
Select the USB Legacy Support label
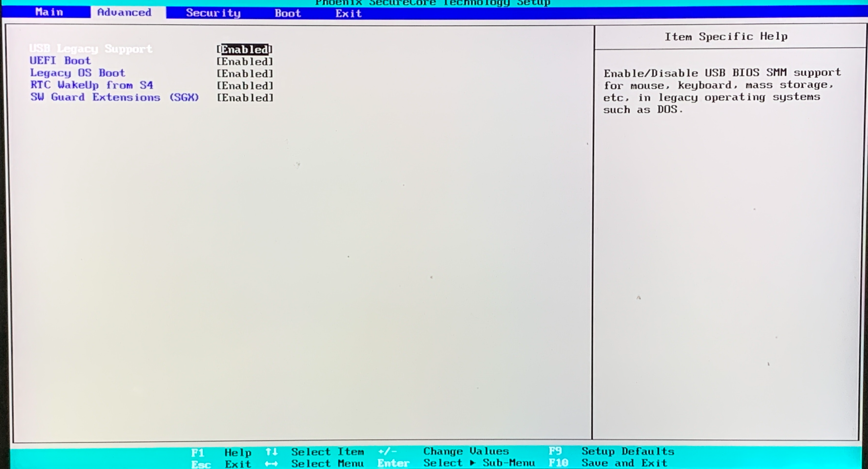[91, 49]
